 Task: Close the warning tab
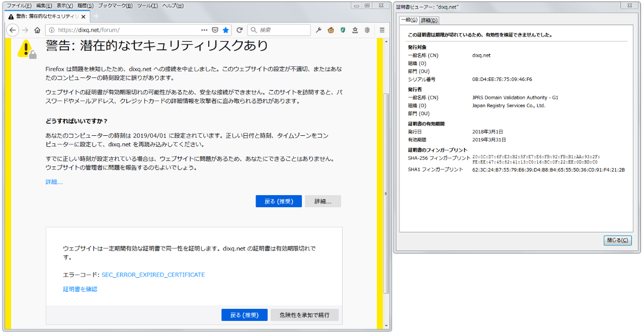tap(84, 16)
